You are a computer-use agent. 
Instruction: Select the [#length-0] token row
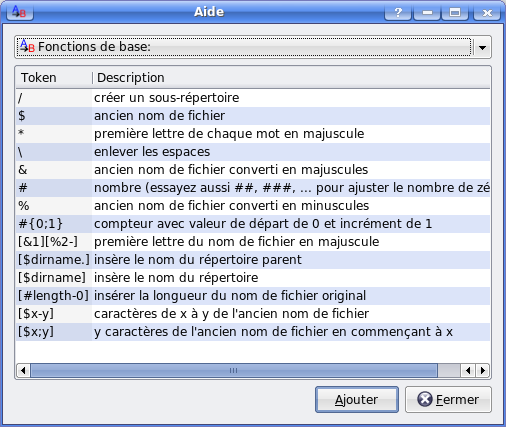pyautogui.click(x=253, y=296)
